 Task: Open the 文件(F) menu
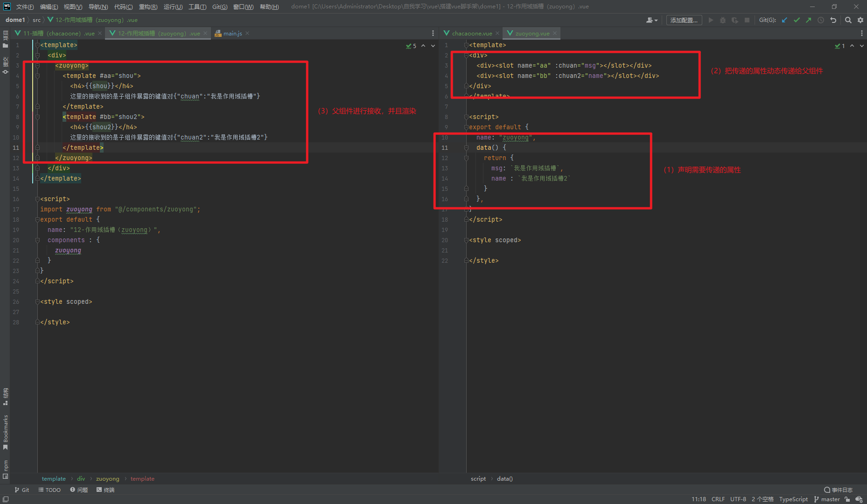point(25,7)
